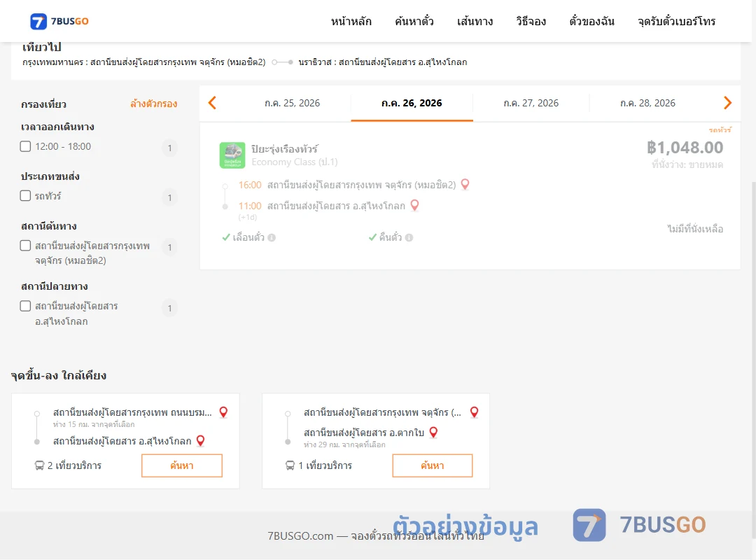Click ค้นหา button in 2 เที่ยวบริการ card
This screenshot has height=560, width=756.
182,465
